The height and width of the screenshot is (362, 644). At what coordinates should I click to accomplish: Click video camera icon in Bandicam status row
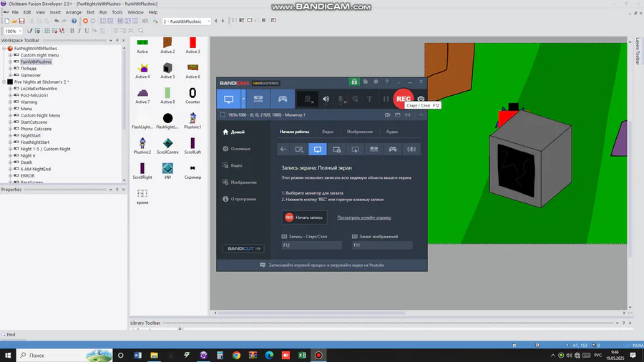pyautogui.click(x=387, y=115)
